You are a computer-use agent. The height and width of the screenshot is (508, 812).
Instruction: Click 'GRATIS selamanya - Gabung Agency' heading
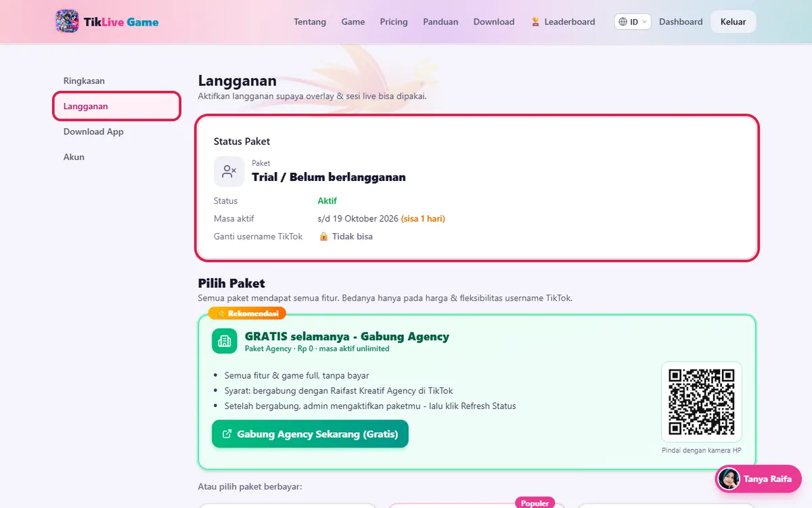(x=347, y=336)
